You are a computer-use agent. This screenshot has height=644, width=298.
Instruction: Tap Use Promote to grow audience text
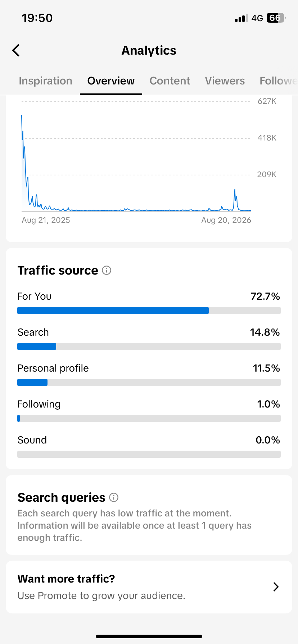point(101,595)
